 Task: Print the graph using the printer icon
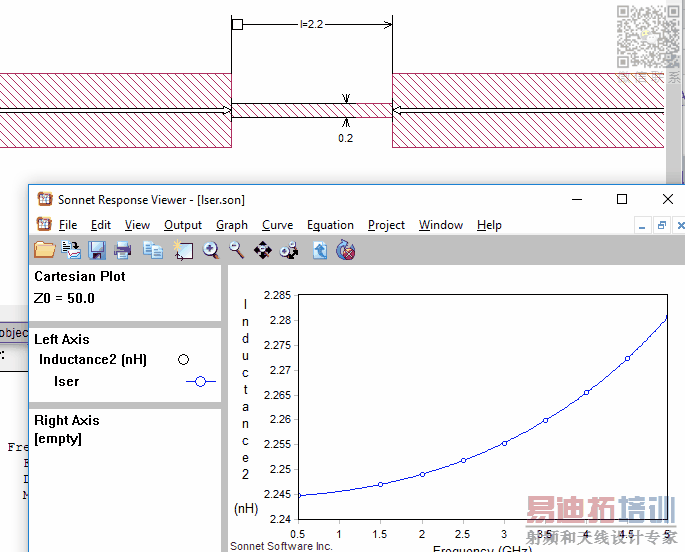click(122, 250)
